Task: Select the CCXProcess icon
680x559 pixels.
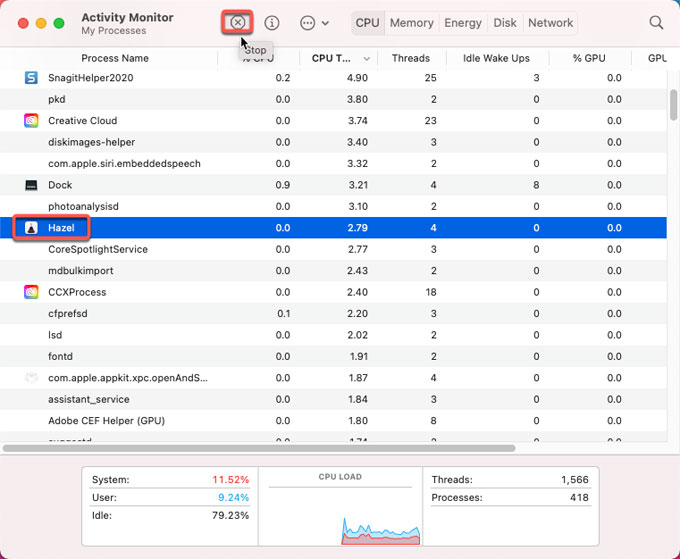Action: click(31, 292)
